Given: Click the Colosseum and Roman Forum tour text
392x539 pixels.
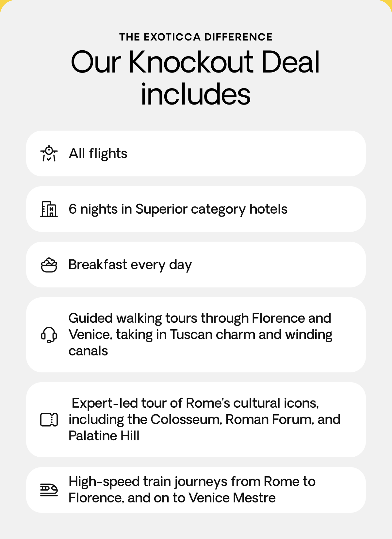Looking at the screenshot, I should click(204, 419).
